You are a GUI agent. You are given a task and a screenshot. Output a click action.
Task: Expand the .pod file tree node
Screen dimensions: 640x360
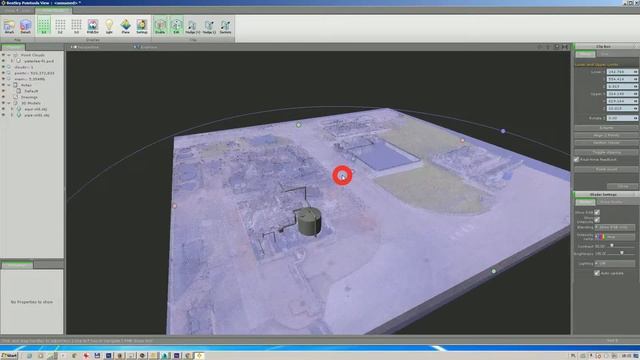click(12, 61)
